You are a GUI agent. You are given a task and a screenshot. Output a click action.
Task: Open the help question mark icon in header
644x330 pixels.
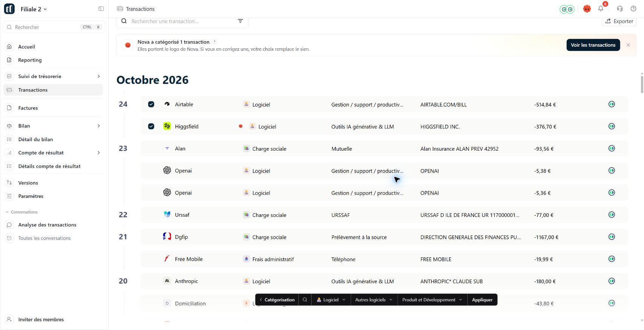(633, 9)
